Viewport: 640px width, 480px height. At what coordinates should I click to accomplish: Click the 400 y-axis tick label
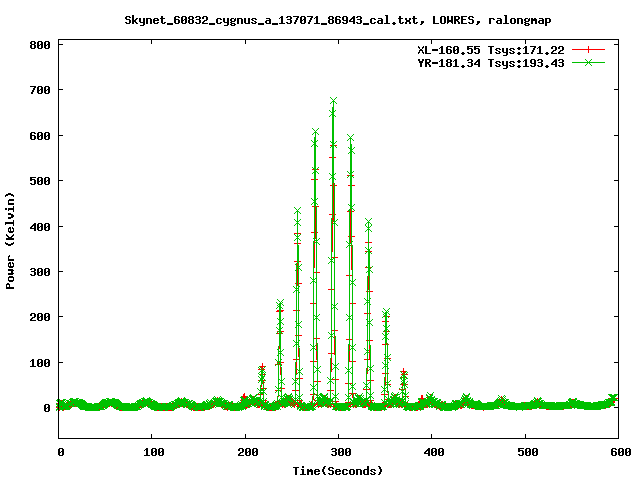click(40, 227)
